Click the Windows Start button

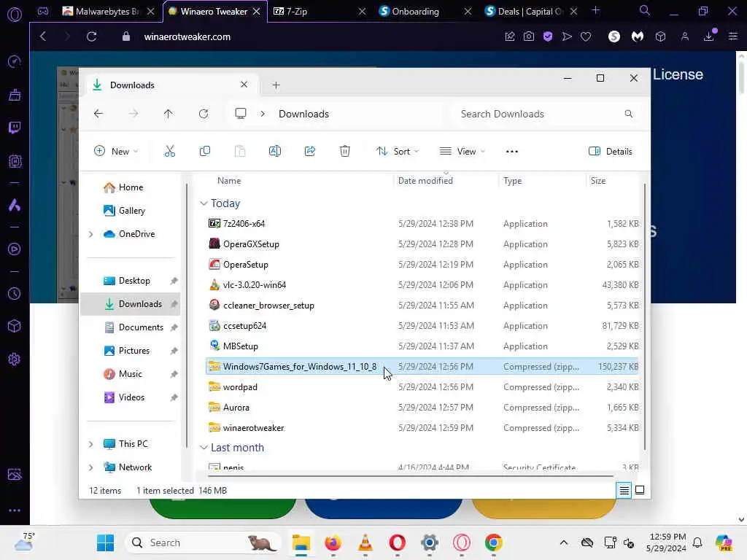pyautogui.click(x=105, y=542)
